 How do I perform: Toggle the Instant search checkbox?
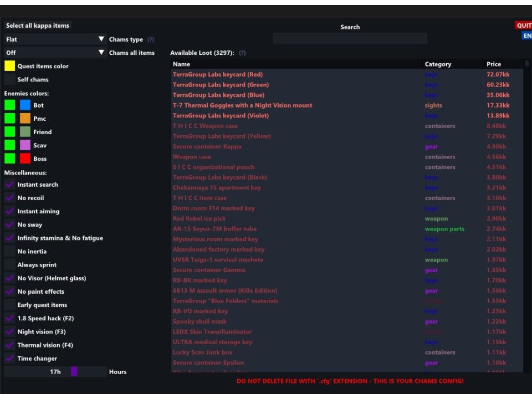coord(10,185)
